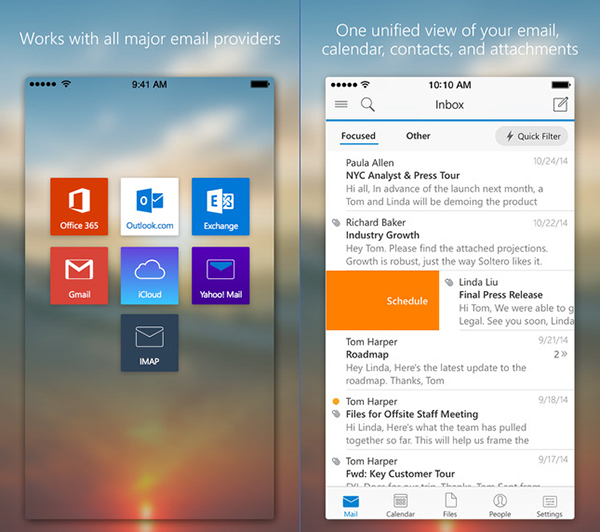Tap the 10:10 AM clock
The height and width of the screenshot is (532, 600).
pyautogui.click(x=450, y=85)
